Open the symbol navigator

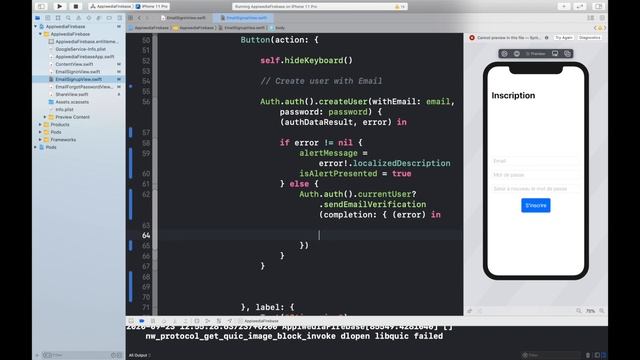click(x=58, y=18)
